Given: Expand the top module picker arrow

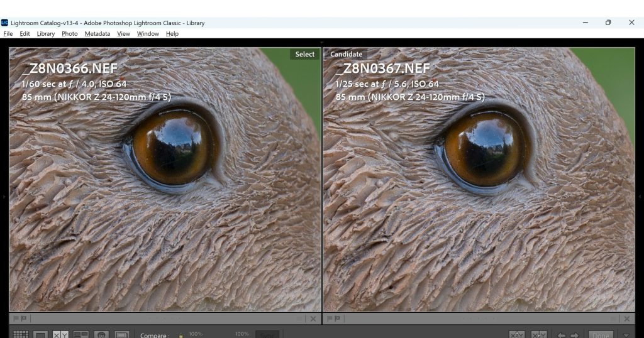Looking at the screenshot, I should click(322, 42).
